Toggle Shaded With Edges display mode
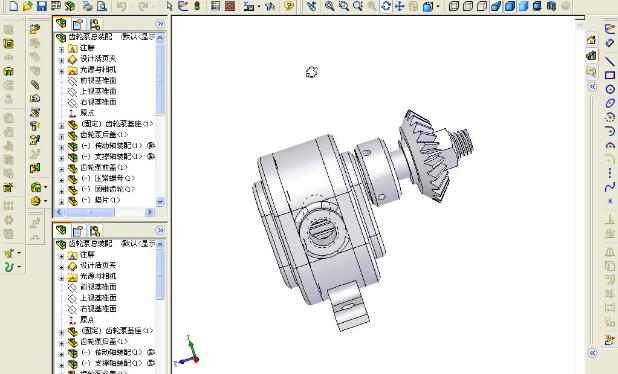Viewport: 618px width, 374px height. point(496,6)
